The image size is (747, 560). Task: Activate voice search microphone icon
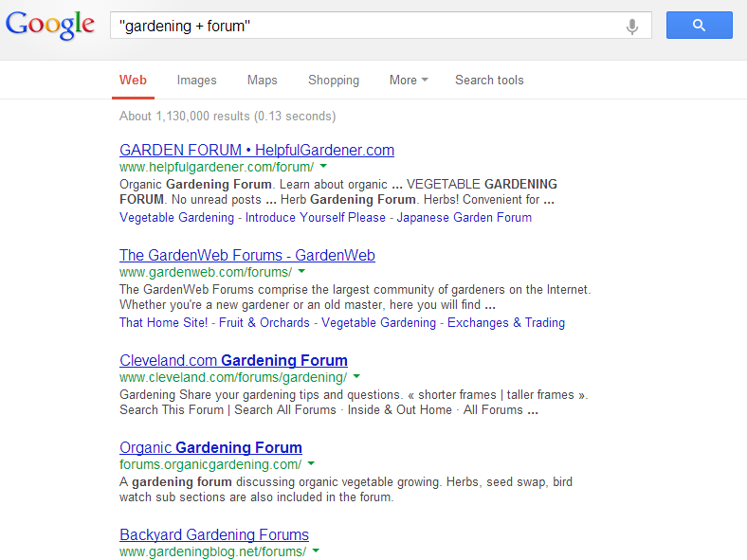pos(632,27)
